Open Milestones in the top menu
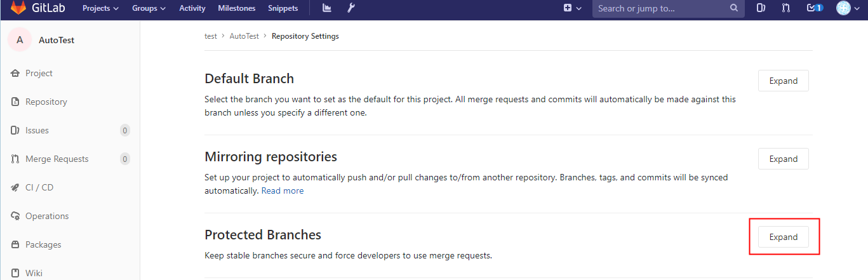This screenshot has width=868, height=280. (x=236, y=8)
